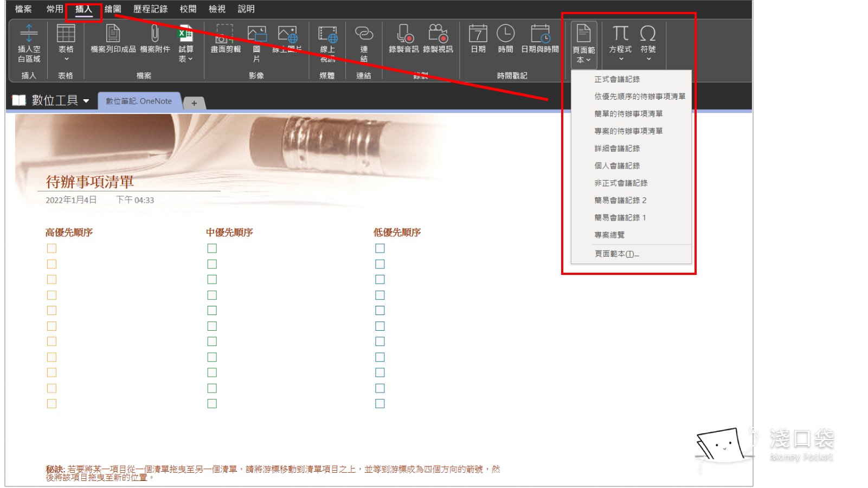The image size is (868, 488).
Task: Select the 圖片 (Picture) insert icon
Action: coord(256,41)
